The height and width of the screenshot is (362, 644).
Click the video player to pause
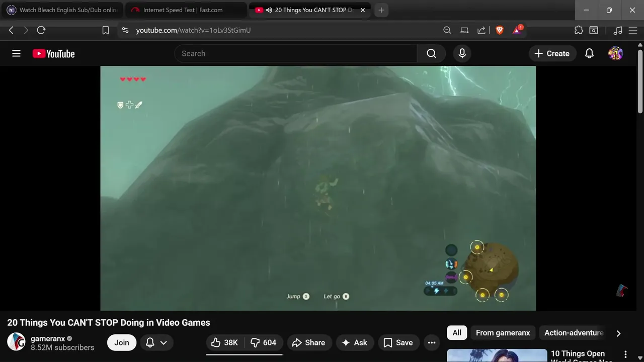tap(318, 188)
